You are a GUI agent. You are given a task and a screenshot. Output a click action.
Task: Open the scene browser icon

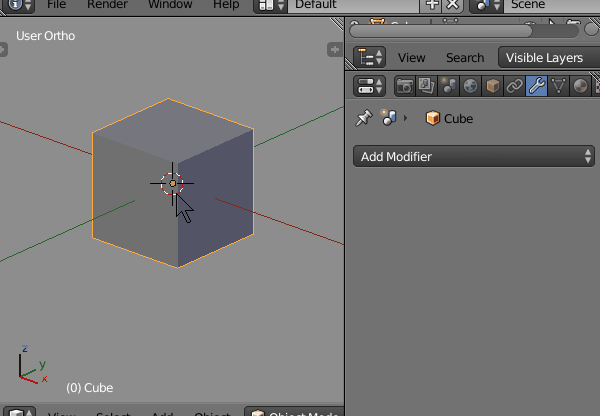(486, 5)
